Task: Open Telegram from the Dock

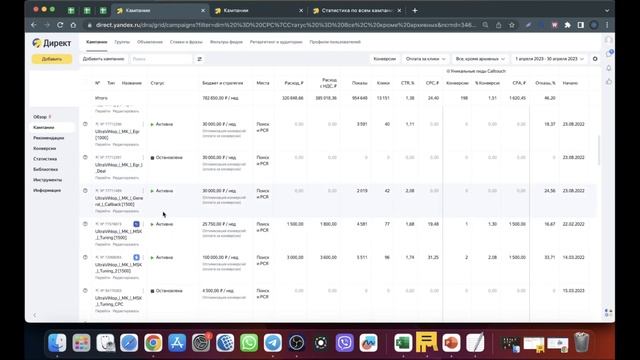Action: point(273,342)
